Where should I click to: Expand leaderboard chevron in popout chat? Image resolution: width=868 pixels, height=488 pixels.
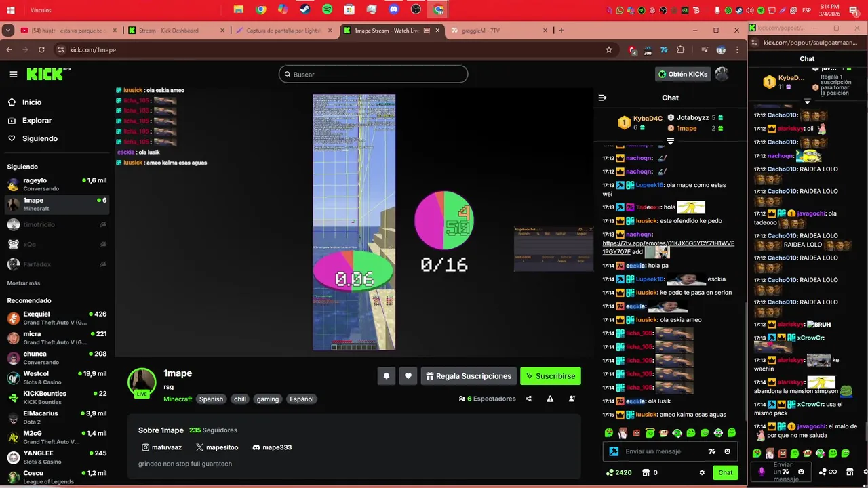point(807,101)
